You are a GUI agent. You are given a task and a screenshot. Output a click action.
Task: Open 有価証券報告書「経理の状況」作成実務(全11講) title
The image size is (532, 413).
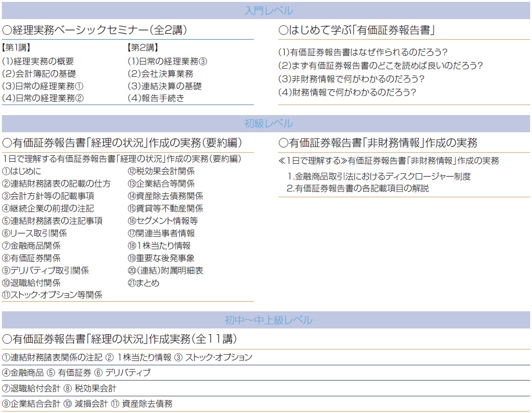119,339
